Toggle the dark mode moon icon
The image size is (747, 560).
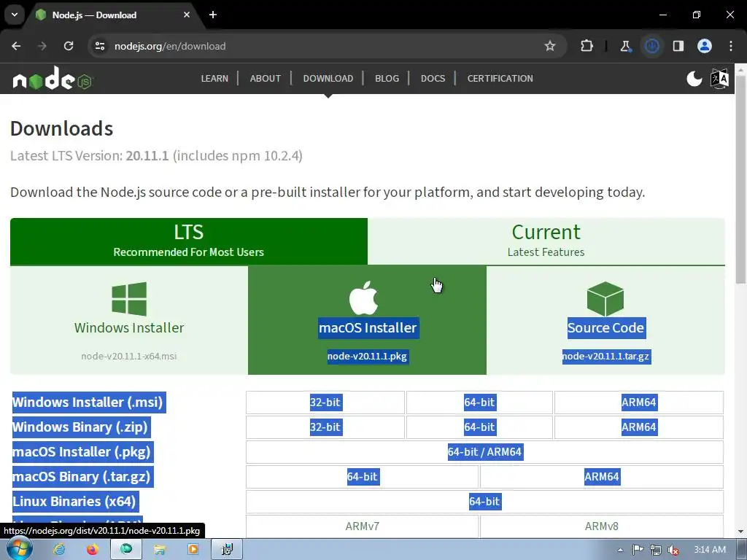[x=694, y=79]
